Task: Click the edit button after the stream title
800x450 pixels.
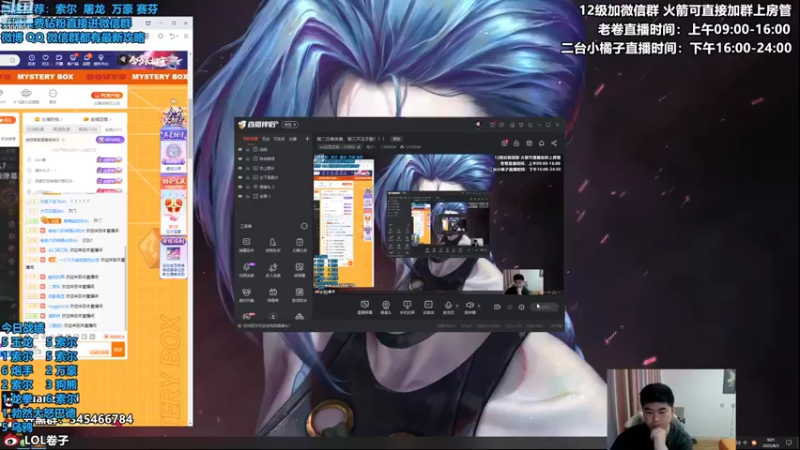Action: pyautogui.click(x=396, y=139)
